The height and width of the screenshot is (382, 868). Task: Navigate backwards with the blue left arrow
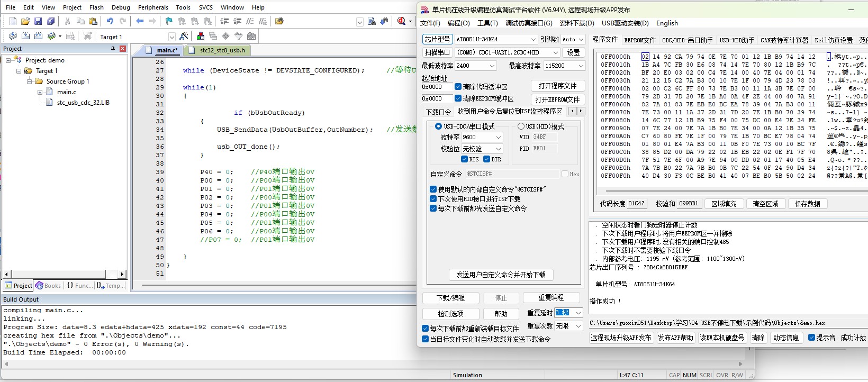point(140,21)
